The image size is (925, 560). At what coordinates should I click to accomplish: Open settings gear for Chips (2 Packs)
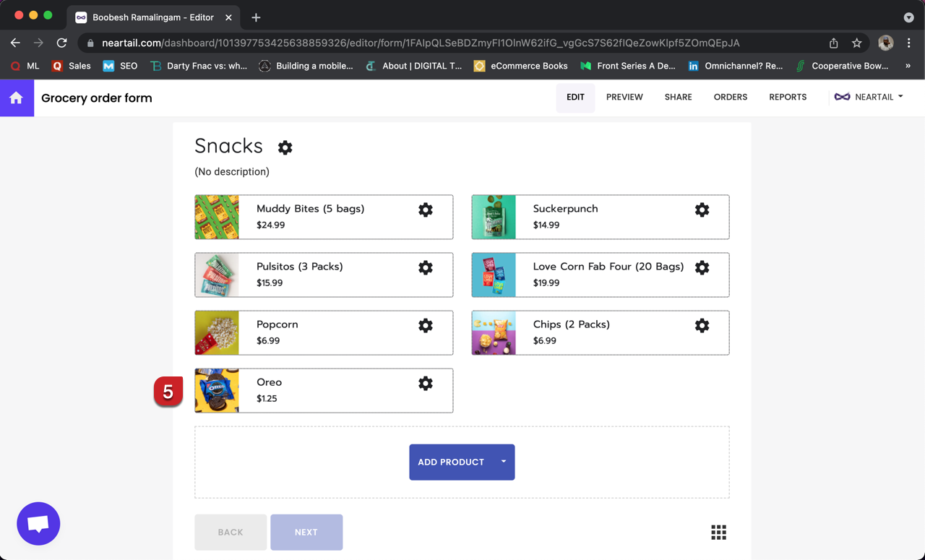tap(702, 325)
